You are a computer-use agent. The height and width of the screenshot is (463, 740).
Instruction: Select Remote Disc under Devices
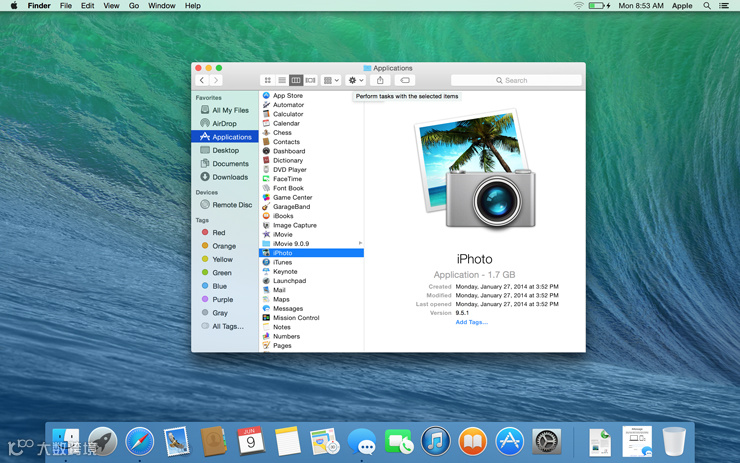pyautogui.click(x=225, y=205)
